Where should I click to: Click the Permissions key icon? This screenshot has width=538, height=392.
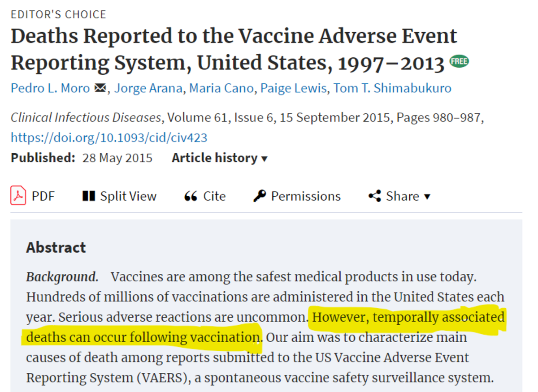point(260,196)
